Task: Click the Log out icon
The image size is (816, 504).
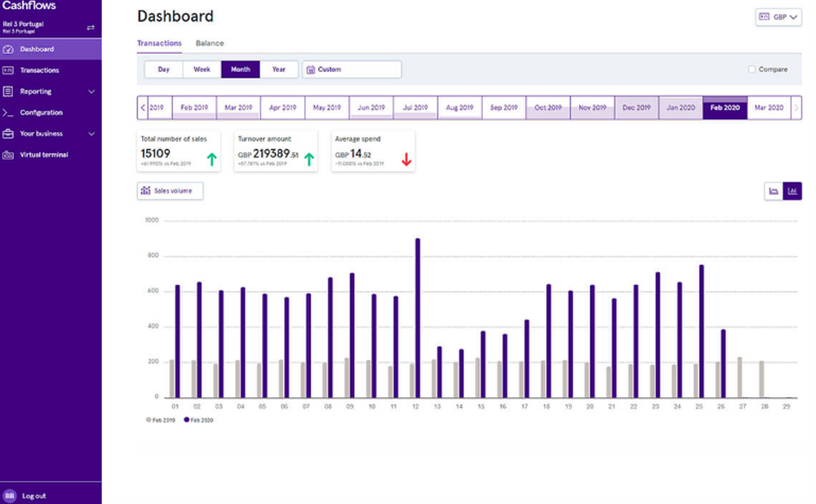Action: point(8,495)
